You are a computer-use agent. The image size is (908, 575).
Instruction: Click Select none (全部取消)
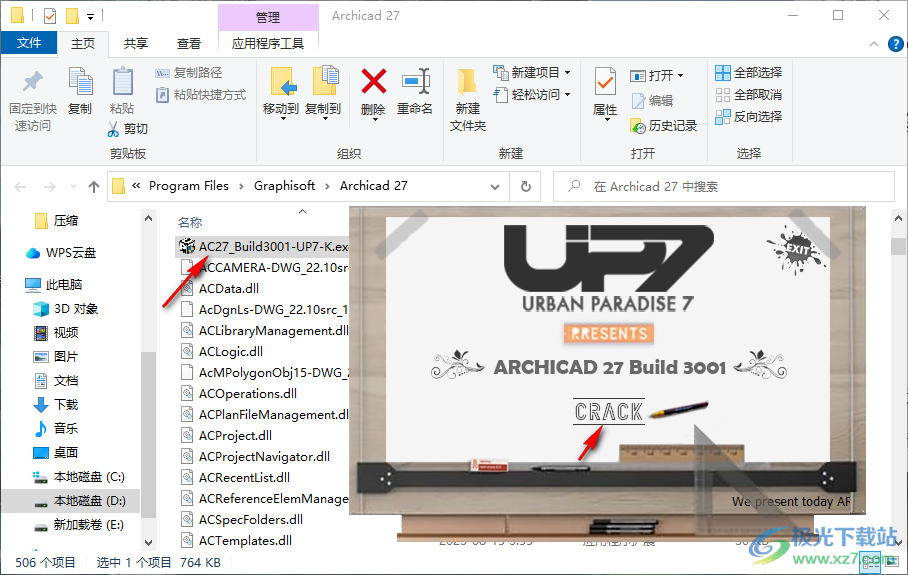point(748,94)
